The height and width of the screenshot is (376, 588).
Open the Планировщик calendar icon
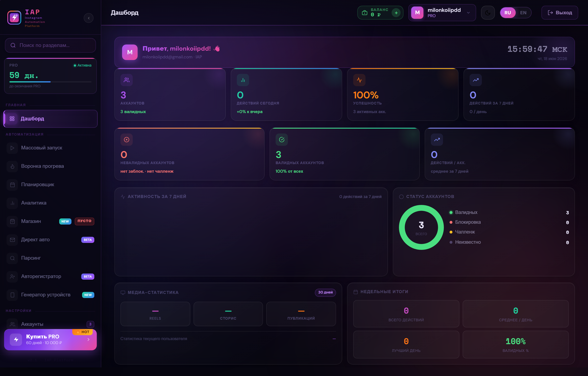[x=12, y=185]
